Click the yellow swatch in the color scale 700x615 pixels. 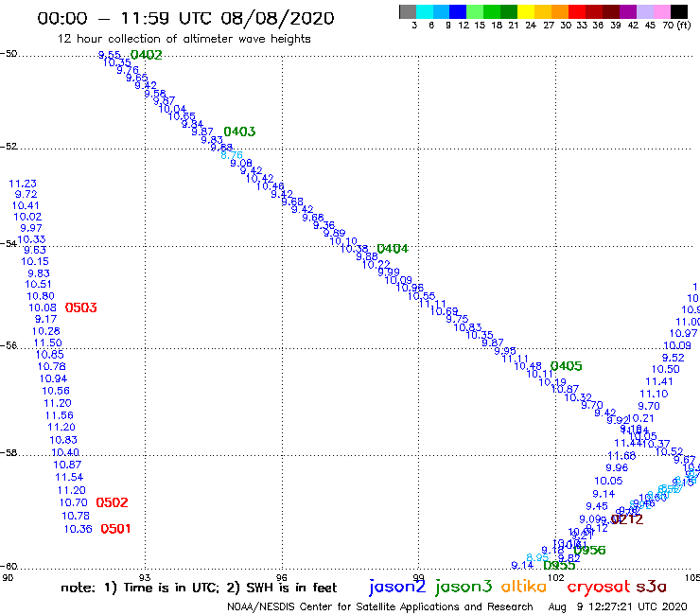click(x=526, y=11)
